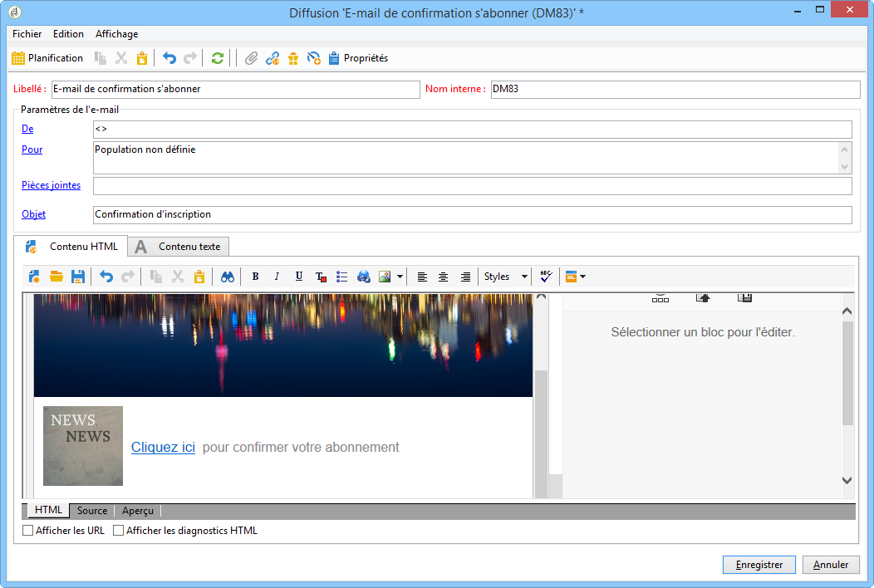Click the spell check ABC icon
The height and width of the screenshot is (588, 874).
point(546,277)
